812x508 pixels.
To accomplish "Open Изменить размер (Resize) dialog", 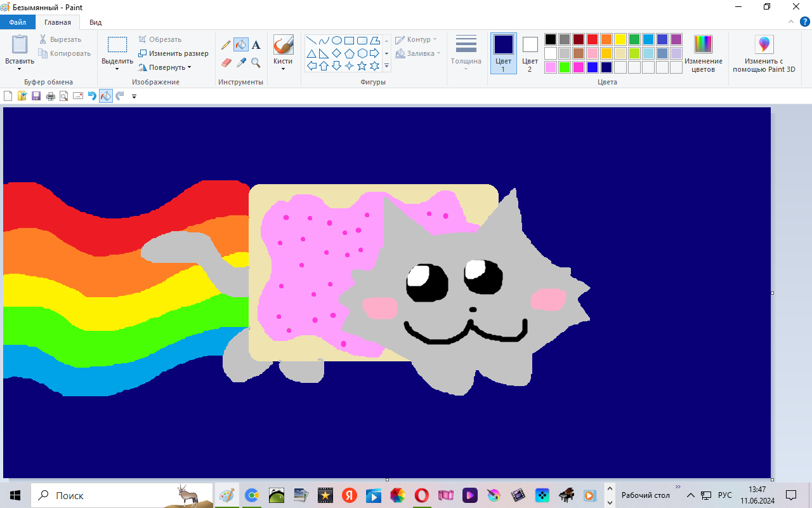I will coord(173,53).
